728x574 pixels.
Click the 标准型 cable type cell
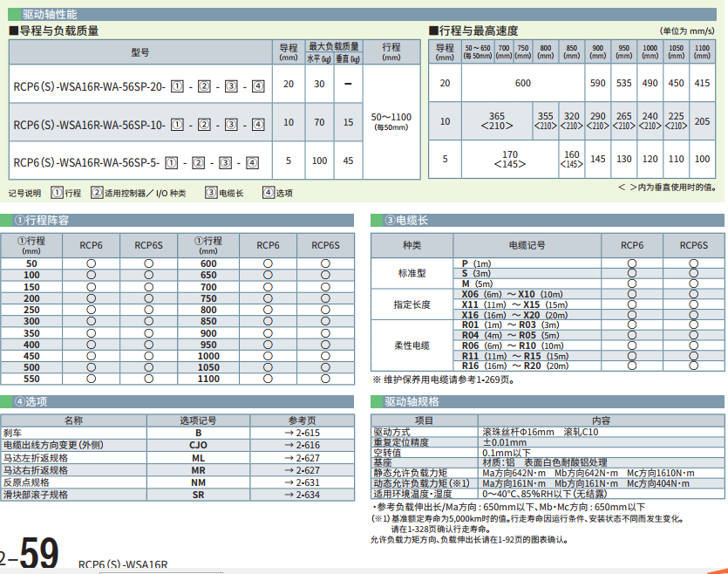(412, 273)
